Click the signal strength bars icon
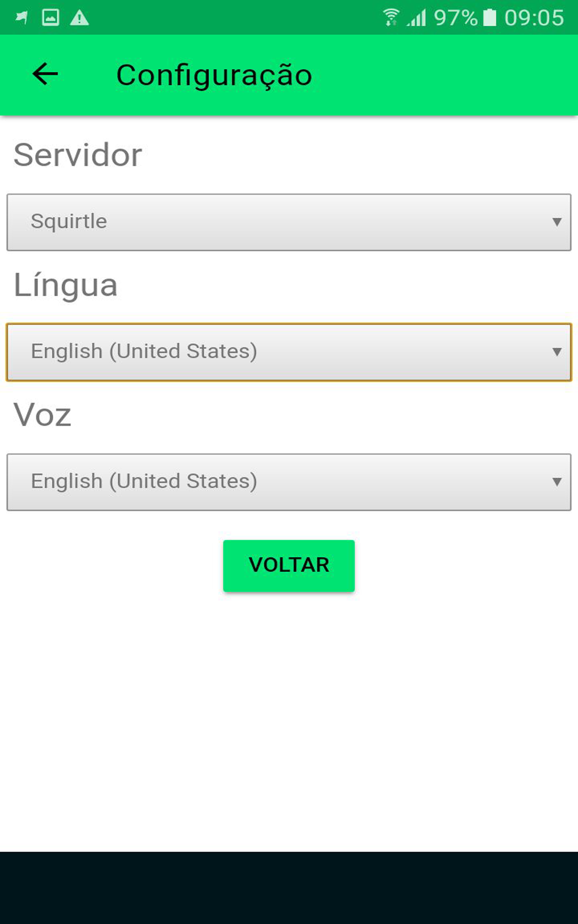This screenshot has height=924, width=578. pos(417,18)
